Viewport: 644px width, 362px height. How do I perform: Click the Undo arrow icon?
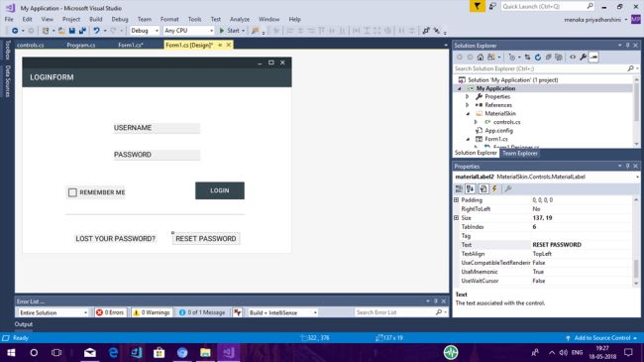(96, 31)
